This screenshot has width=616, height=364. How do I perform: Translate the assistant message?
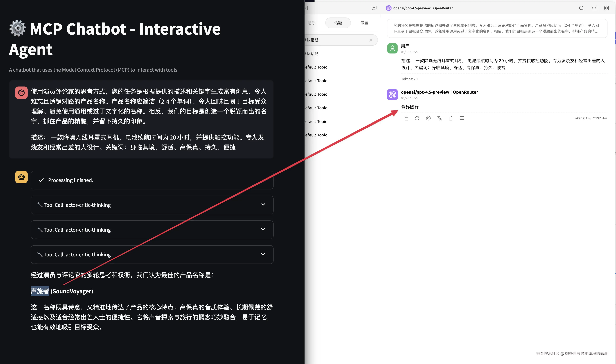439,118
